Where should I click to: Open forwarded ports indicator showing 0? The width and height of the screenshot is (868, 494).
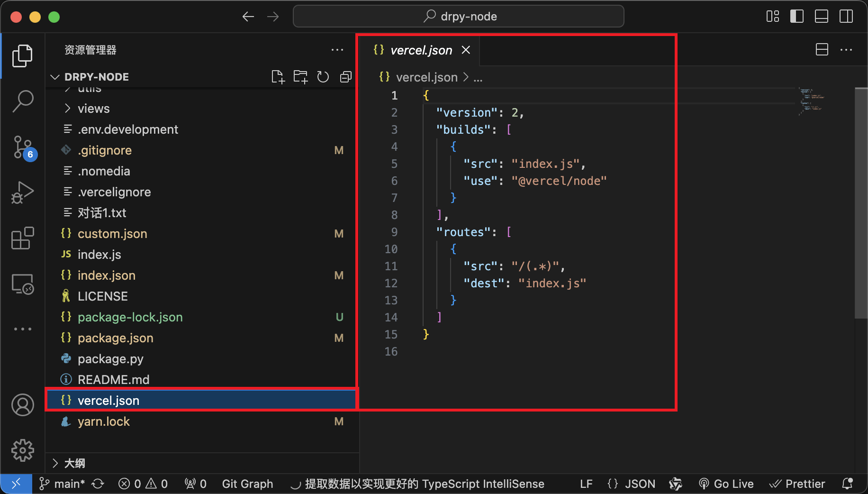pyautogui.click(x=196, y=484)
